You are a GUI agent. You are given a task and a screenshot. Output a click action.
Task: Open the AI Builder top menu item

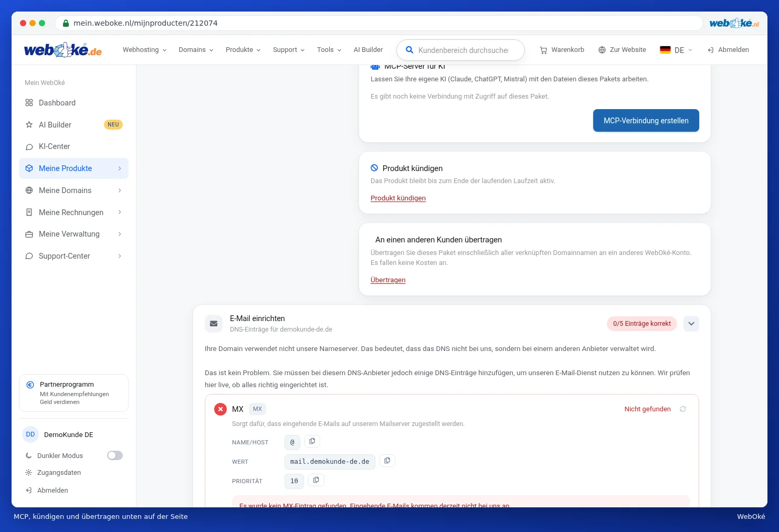pyautogui.click(x=368, y=50)
